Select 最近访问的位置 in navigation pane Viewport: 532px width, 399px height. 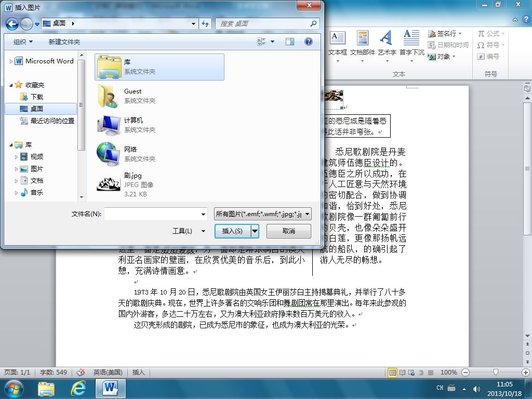pyautogui.click(x=47, y=121)
